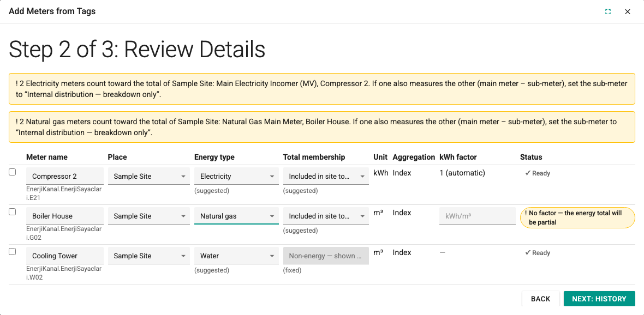Viewport: 644px width, 315px height.
Task: Click the Meter name column header
Action: pos(47,157)
